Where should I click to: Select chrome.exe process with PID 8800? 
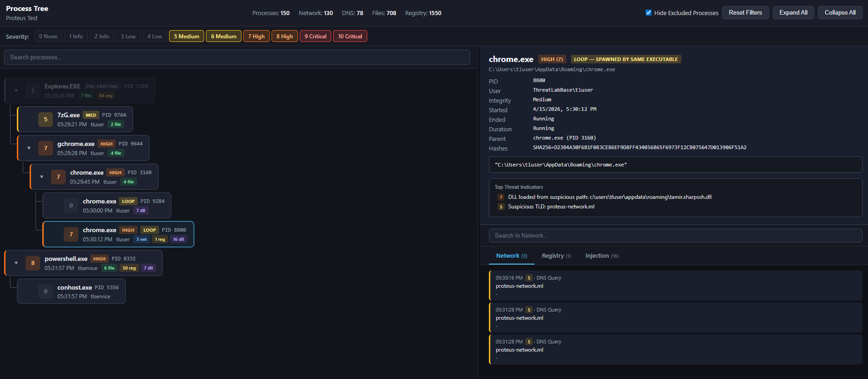[118, 234]
